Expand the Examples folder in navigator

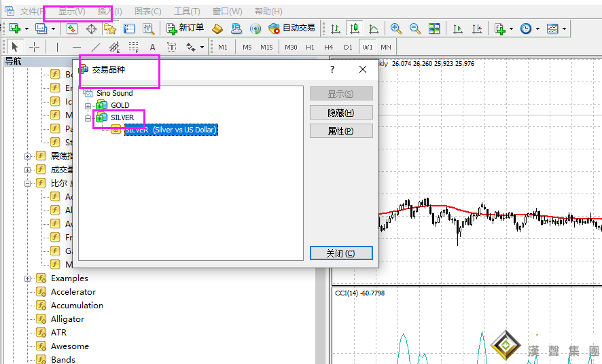(28, 278)
